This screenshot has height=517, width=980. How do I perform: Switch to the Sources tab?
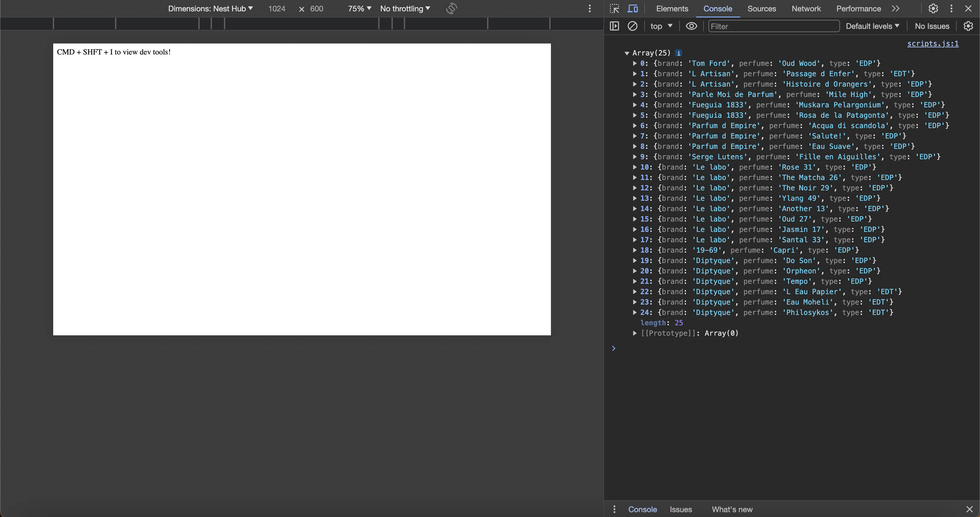[761, 8]
